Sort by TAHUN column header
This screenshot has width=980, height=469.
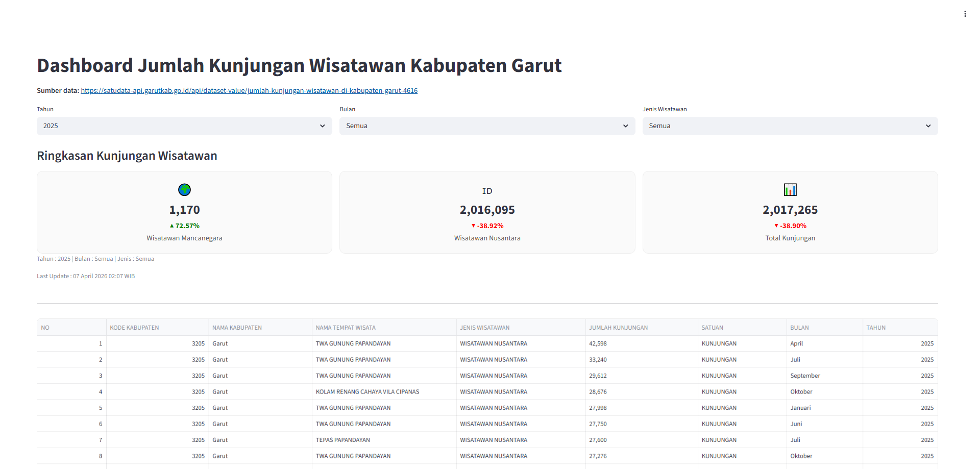coord(900,328)
